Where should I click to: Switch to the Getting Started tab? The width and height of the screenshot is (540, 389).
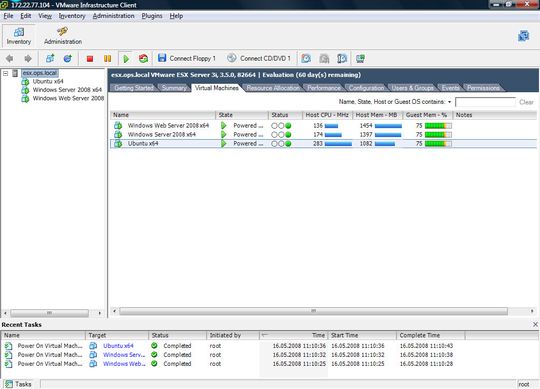pos(134,88)
